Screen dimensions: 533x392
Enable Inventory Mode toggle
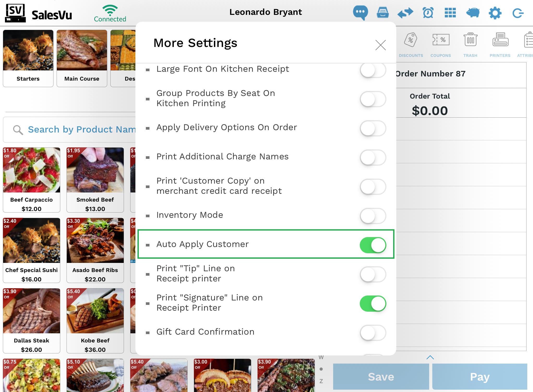pos(373,216)
